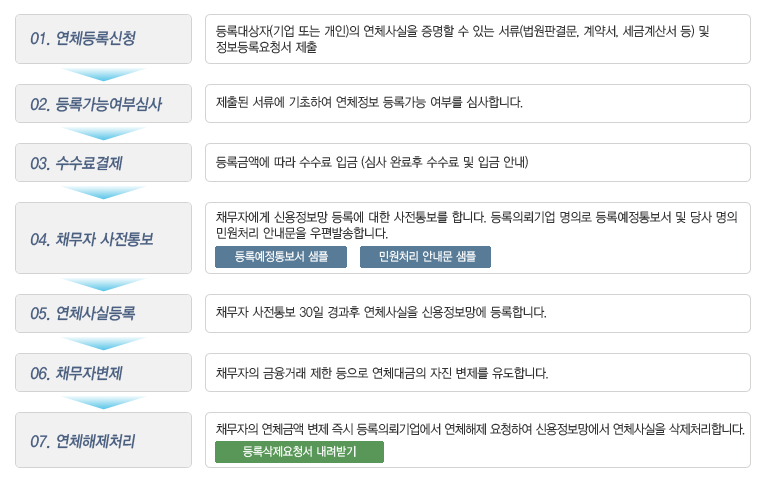Open the 등록예정통보서 샘플 button
Screen dimensions: 770x482
[x=281, y=257]
